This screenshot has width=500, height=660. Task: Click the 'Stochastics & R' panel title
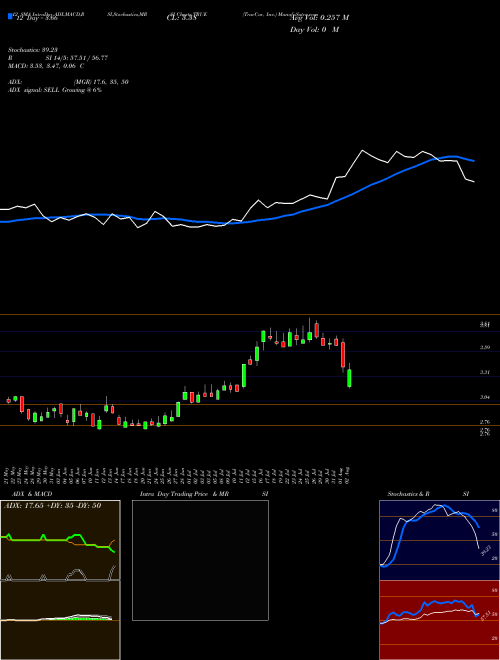point(408,494)
